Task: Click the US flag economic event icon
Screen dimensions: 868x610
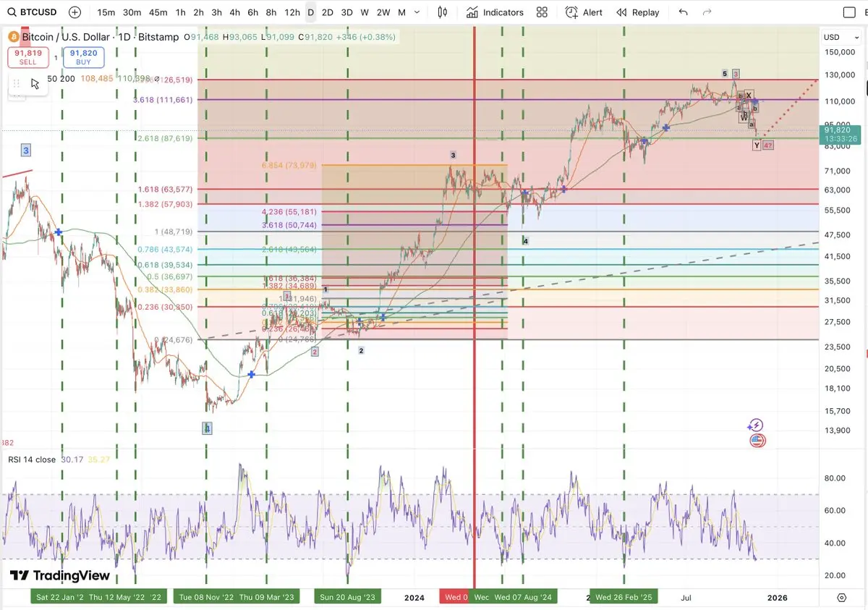Action: [757, 440]
